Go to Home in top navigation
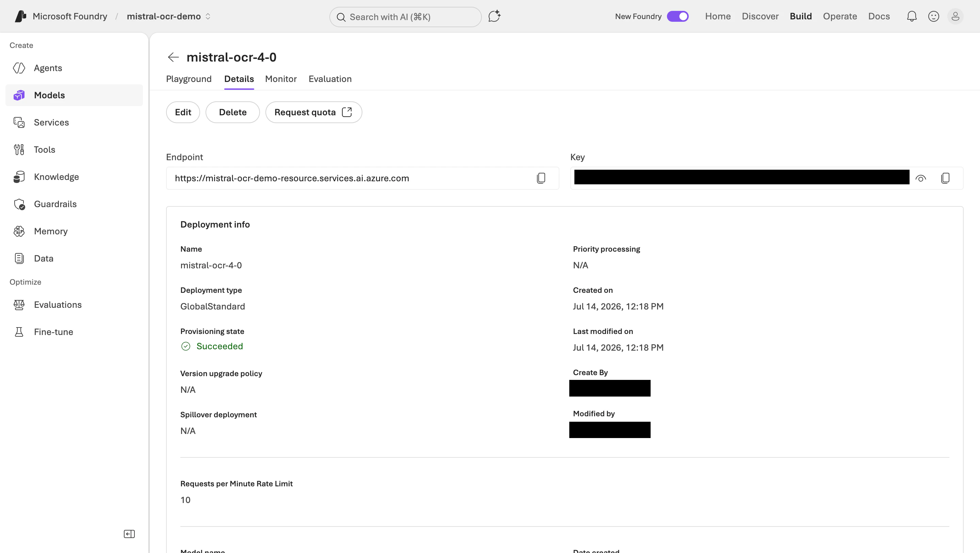This screenshot has height=553, width=980. click(718, 16)
